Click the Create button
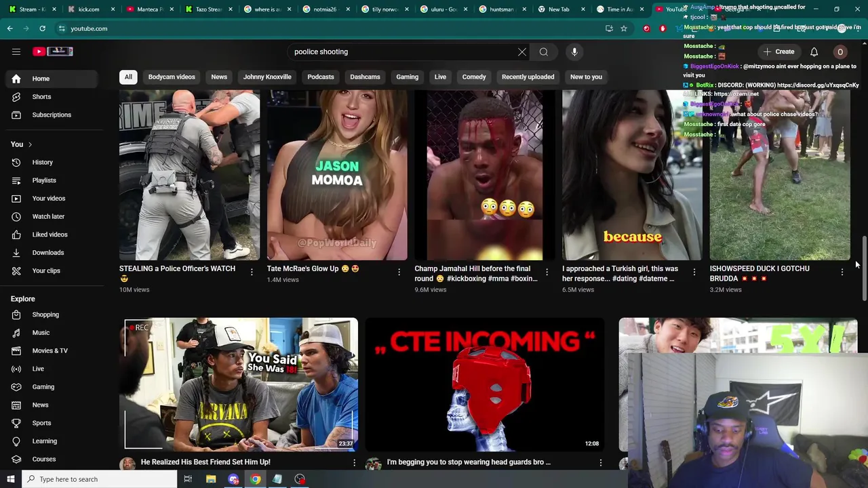868x488 pixels. coord(778,52)
